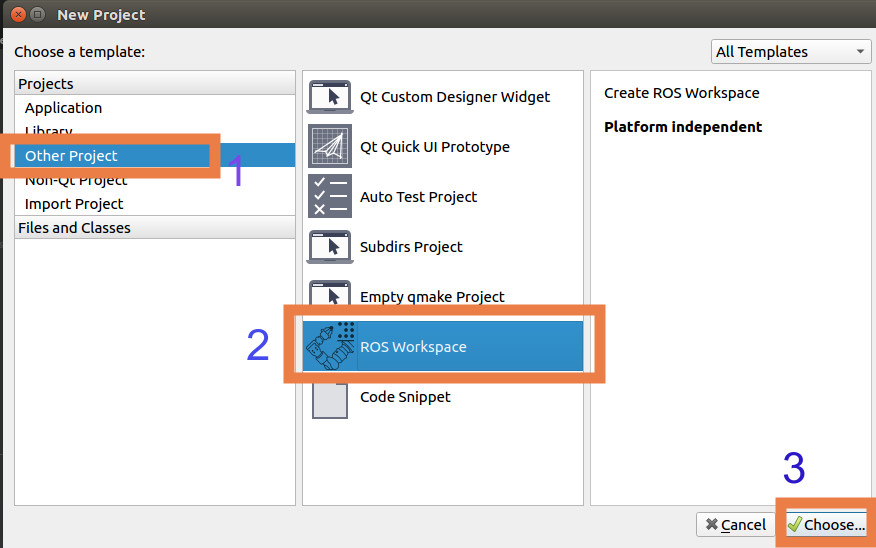
Task: Click the dialog's second title bar window button
Action: pyautogui.click(x=37, y=14)
